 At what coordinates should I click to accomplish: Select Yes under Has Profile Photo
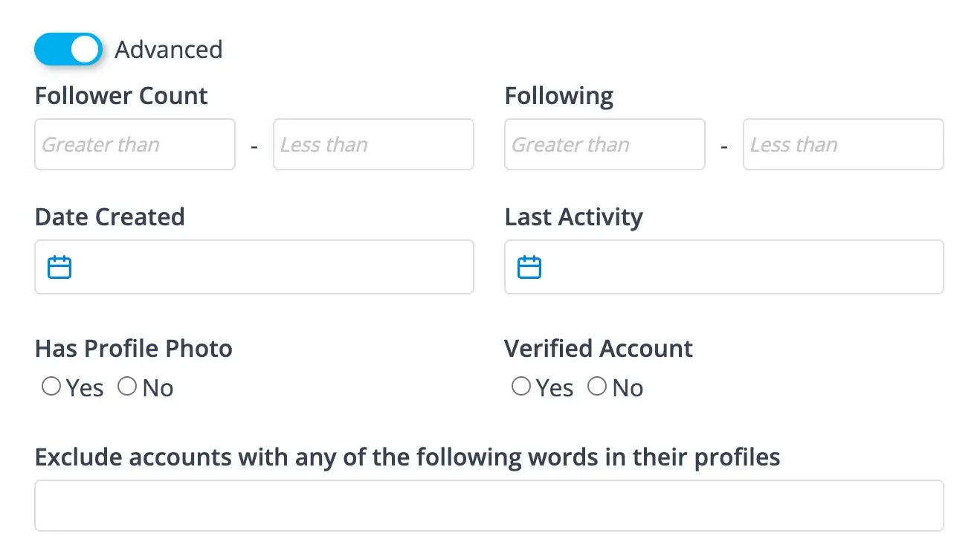pyautogui.click(x=51, y=386)
